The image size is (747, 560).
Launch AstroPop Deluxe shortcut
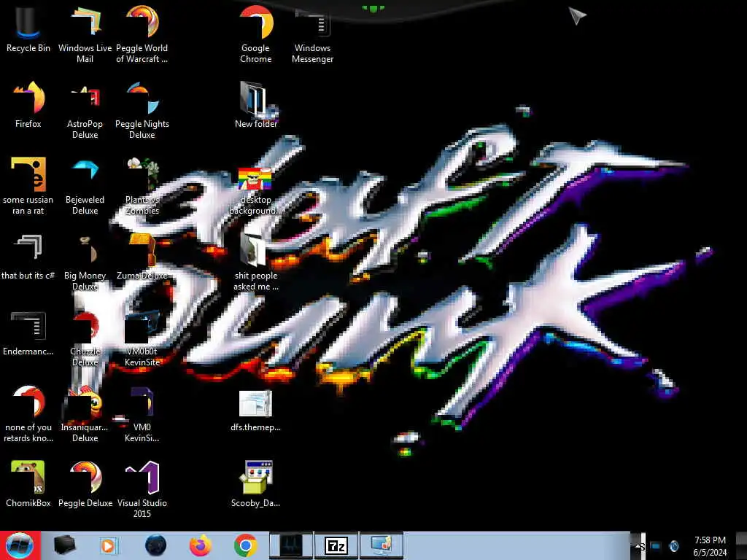(85, 111)
